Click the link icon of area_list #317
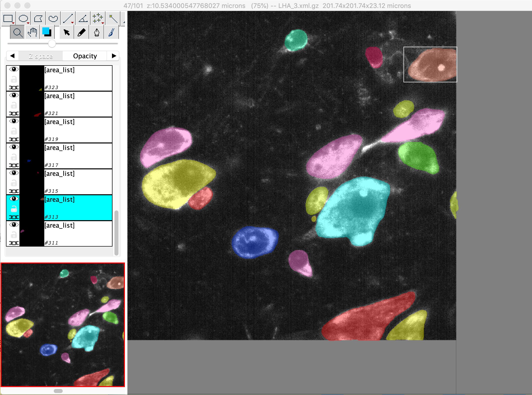Image resolution: width=532 pixels, height=395 pixels. pos(14,165)
